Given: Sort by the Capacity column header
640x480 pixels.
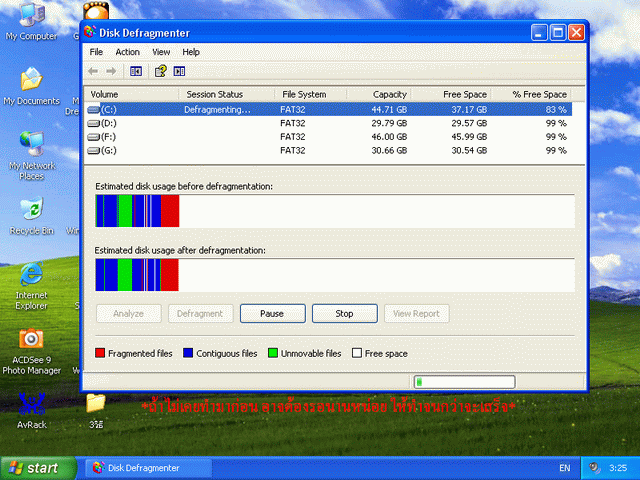Looking at the screenshot, I should (379, 94).
